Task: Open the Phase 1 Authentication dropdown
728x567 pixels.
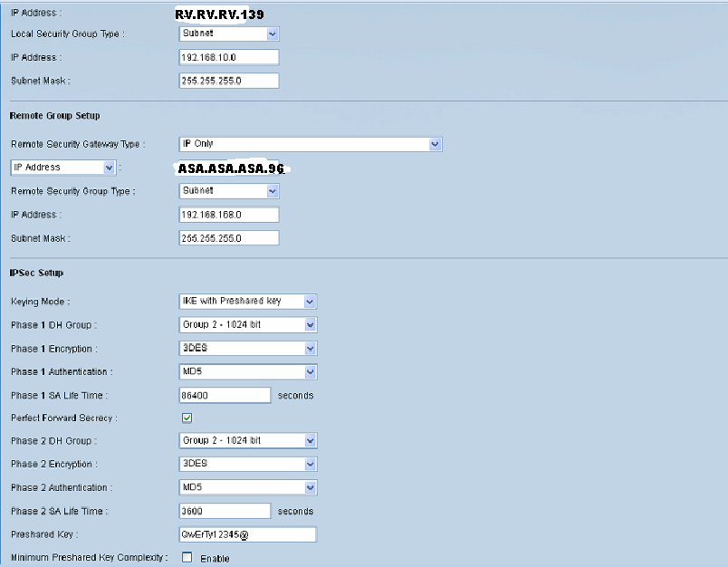Action: (x=248, y=371)
